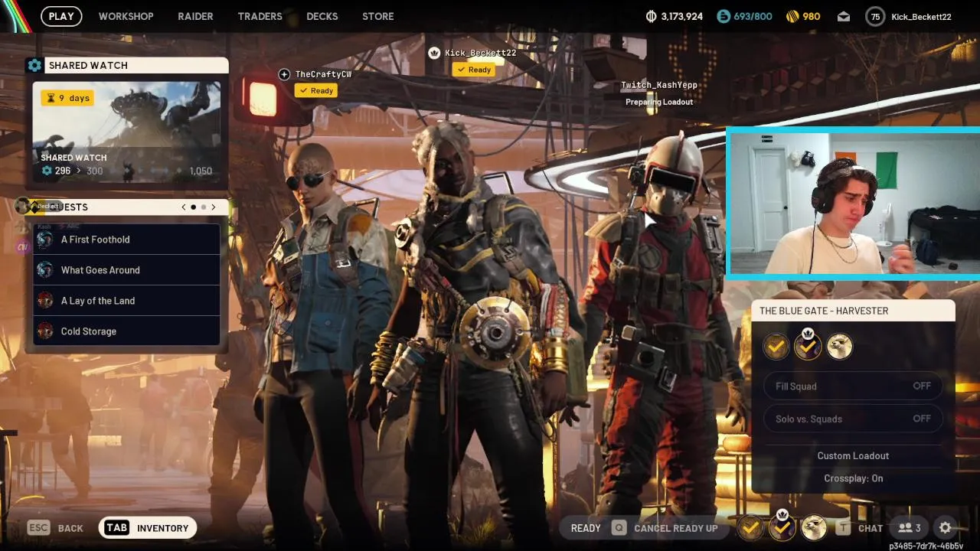
Task: Select the What Goes Around quest
Action: (127, 270)
